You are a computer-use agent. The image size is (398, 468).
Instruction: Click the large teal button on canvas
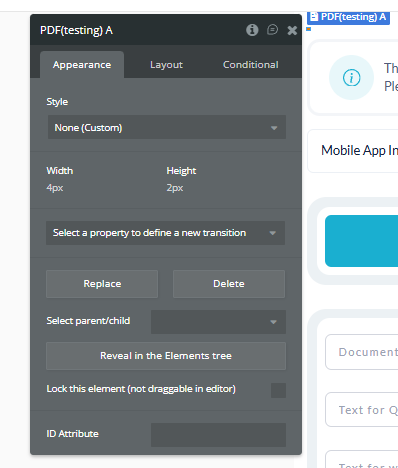click(x=361, y=241)
